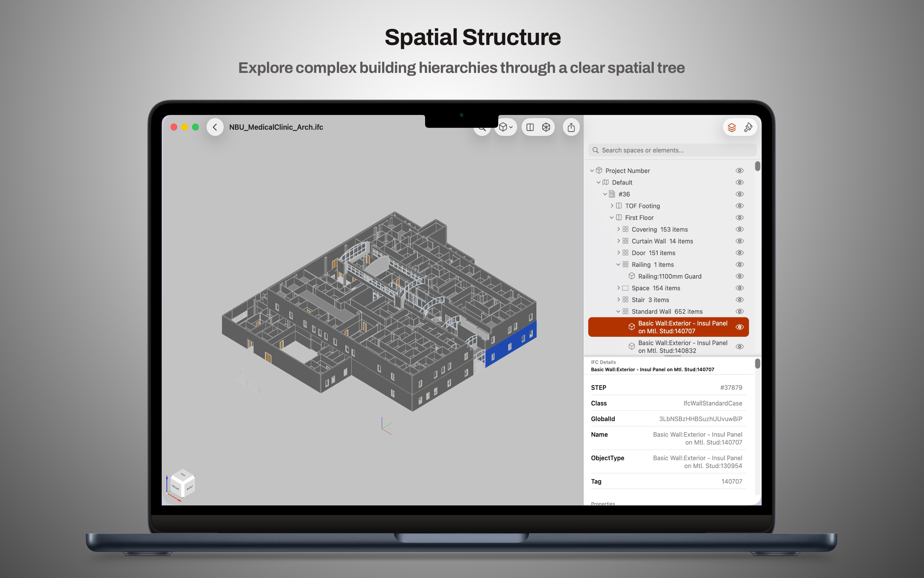Collapse the #36 building node
924x578 pixels.
click(x=605, y=194)
